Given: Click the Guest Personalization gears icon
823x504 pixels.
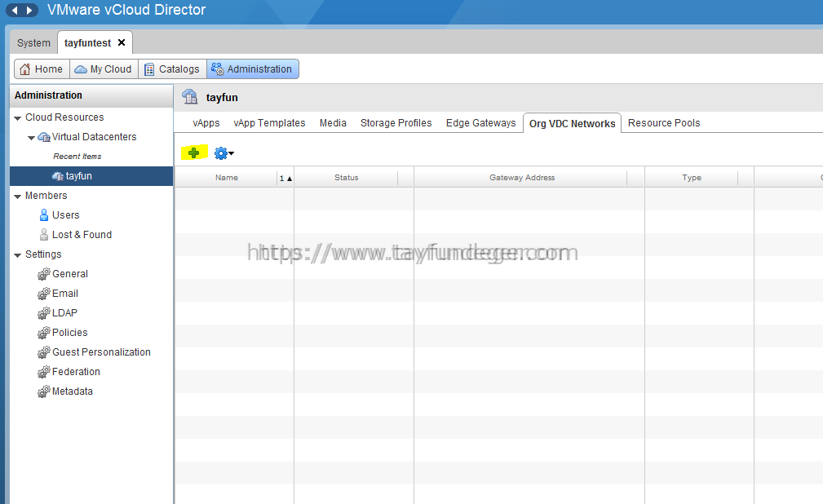Looking at the screenshot, I should pos(43,352).
